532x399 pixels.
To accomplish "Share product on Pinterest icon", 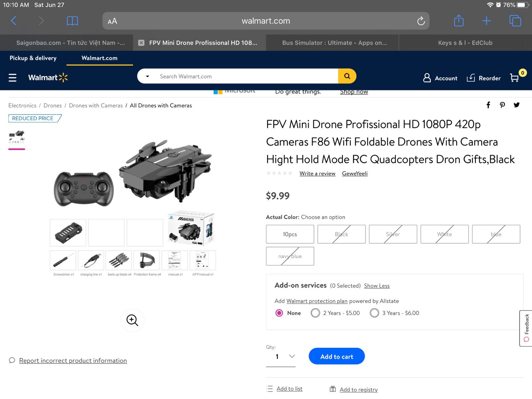I will pos(502,105).
